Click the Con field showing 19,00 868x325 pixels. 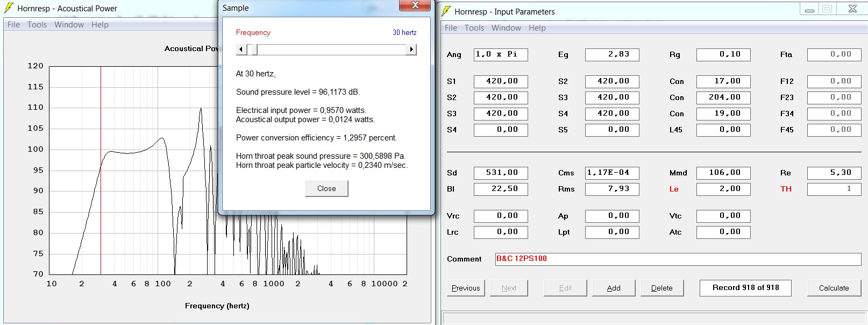click(723, 114)
